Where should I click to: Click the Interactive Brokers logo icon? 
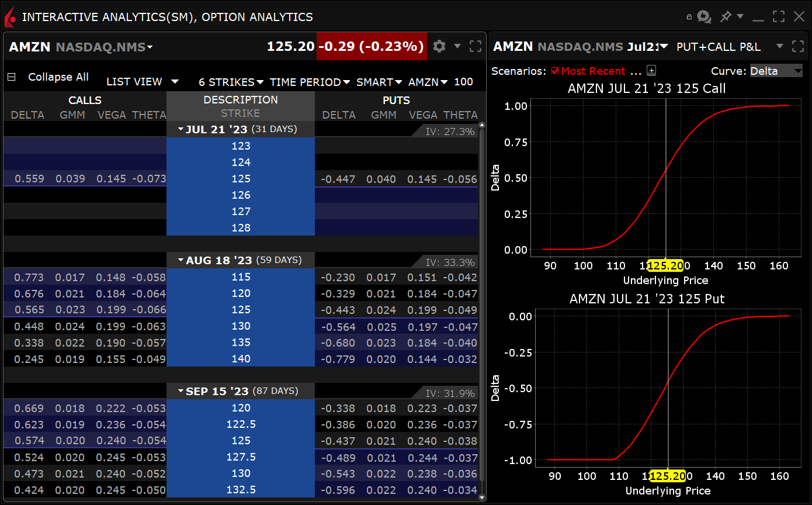click(10, 18)
